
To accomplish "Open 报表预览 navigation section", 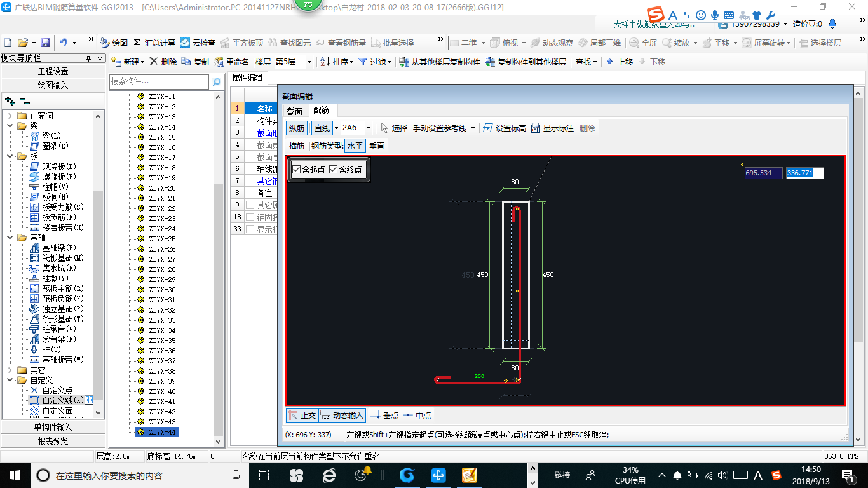I will (53, 441).
